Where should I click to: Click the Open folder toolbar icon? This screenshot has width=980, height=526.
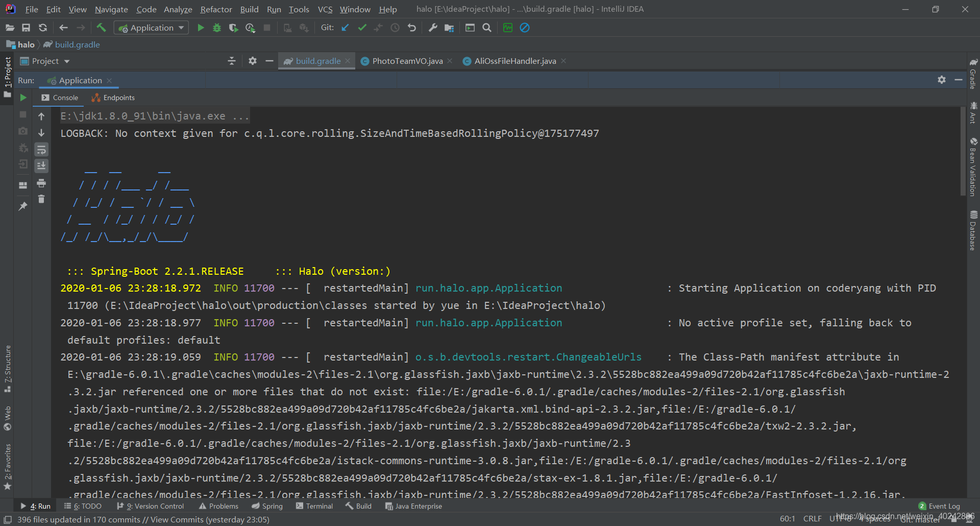pos(10,28)
